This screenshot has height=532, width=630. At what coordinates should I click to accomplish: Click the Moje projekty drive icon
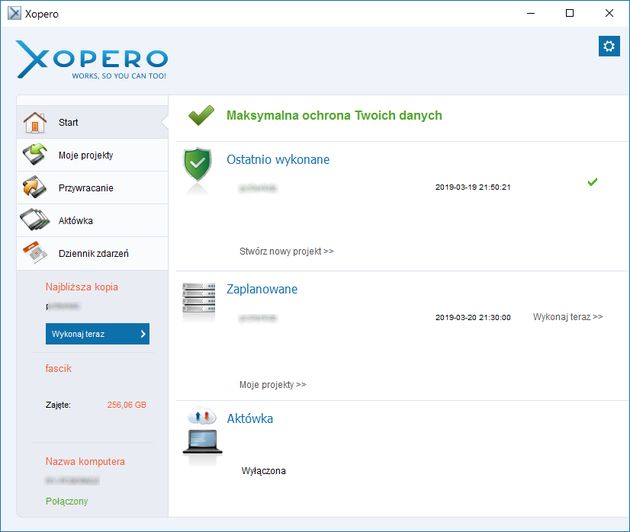click(x=35, y=155)
